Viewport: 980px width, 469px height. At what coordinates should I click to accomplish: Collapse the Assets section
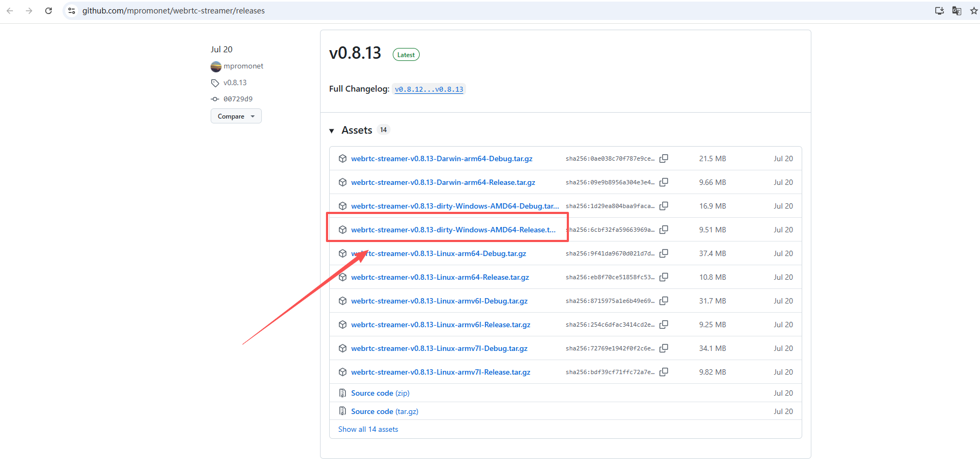[332, 130]
